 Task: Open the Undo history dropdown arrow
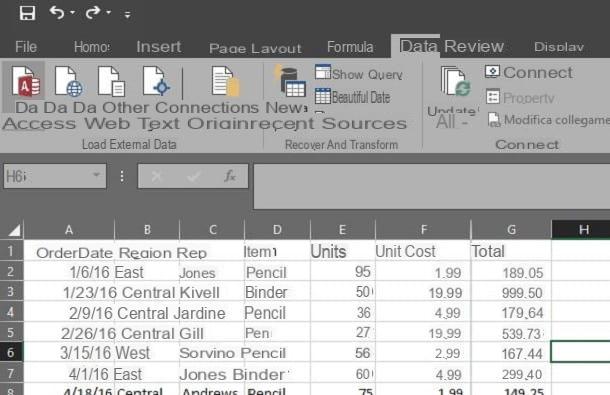point(72,13)
